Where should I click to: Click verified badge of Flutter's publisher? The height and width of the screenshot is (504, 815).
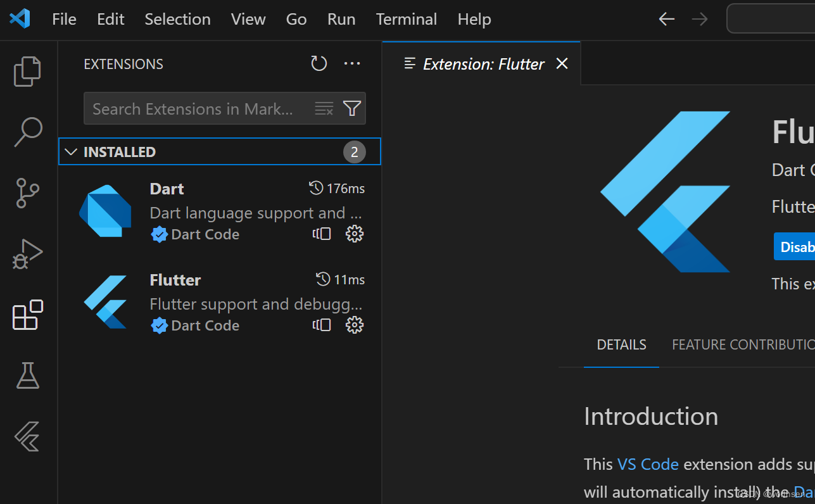click(x=159, y=325)
